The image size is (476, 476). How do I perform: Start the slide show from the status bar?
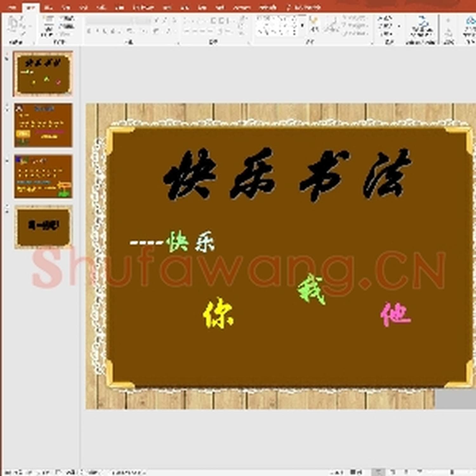pyautogui.click(x=420, y=472)
